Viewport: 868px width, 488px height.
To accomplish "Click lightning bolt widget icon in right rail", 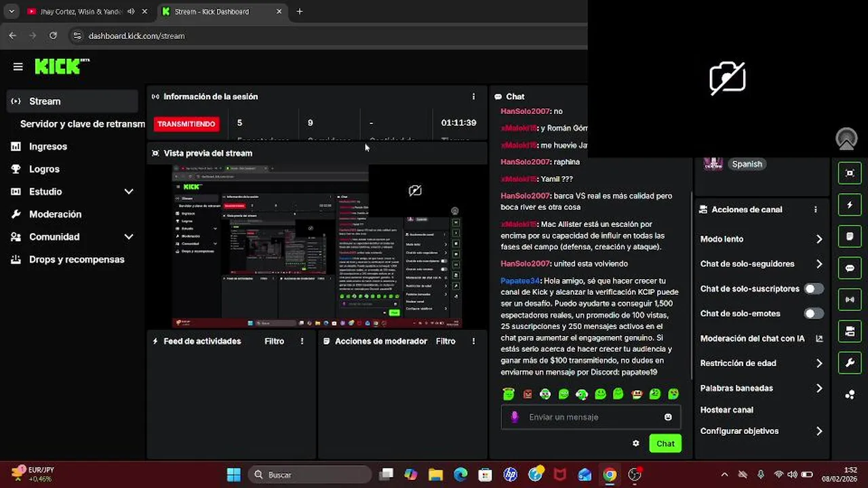I will point(850,205).
